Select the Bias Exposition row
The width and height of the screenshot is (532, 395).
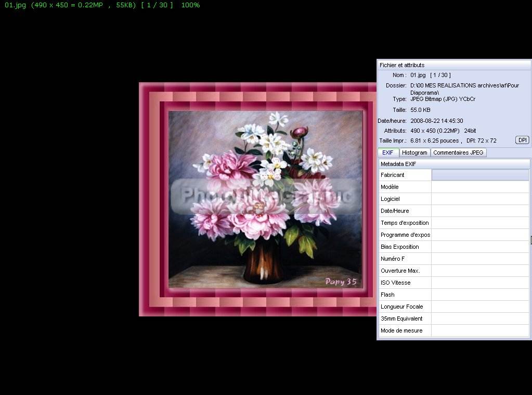coord(405,247)
